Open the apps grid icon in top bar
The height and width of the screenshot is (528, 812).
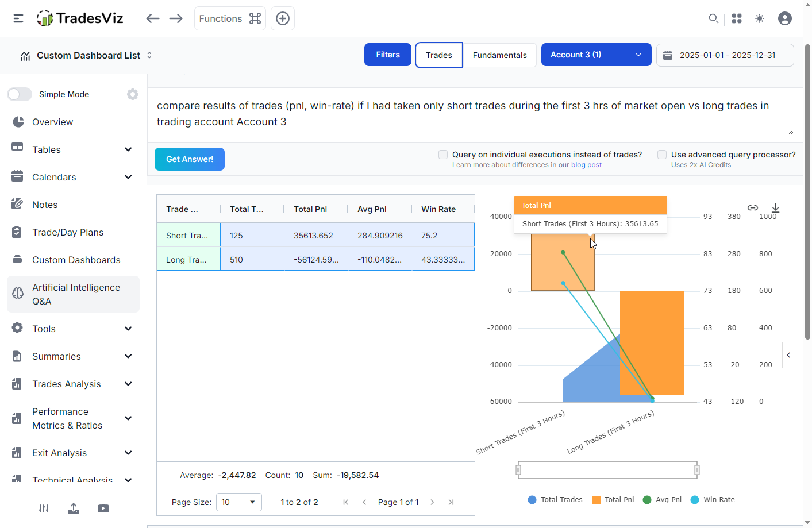736,18
